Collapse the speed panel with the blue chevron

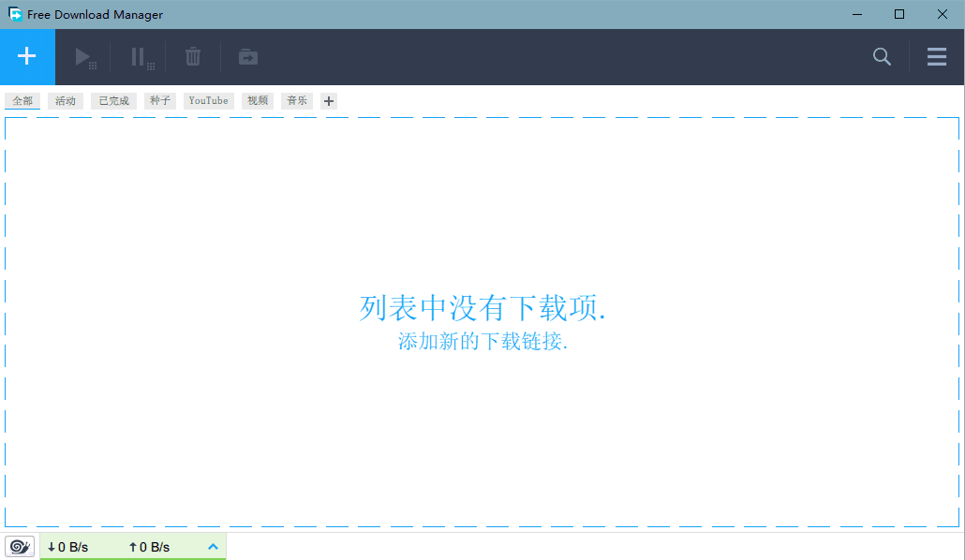213,546
